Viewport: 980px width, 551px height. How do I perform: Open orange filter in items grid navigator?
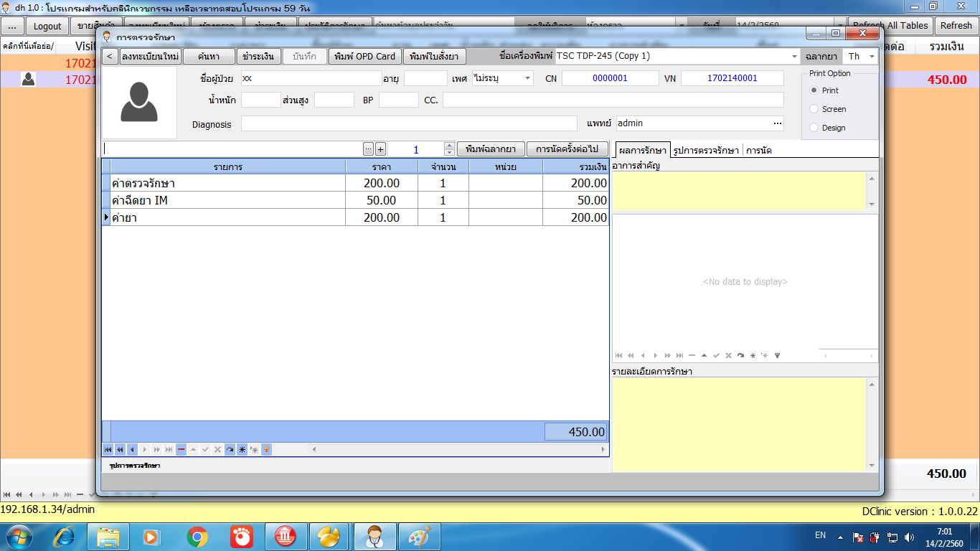(266, 449)
